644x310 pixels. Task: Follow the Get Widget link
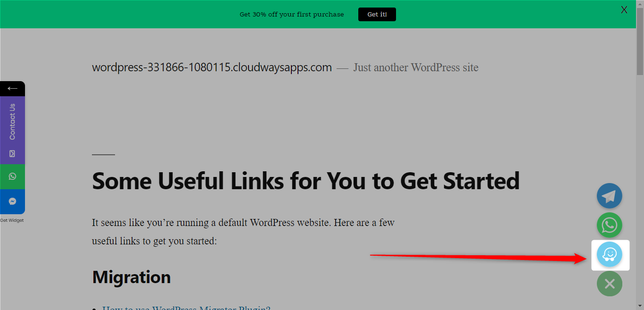point(12,220)
